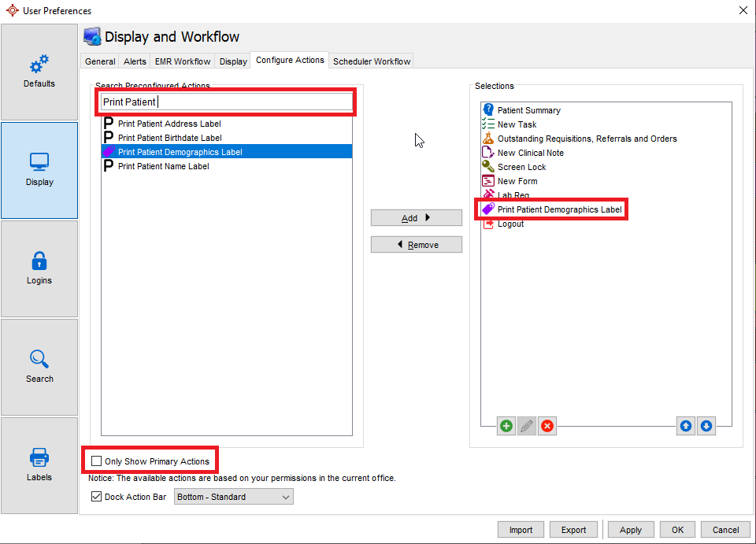Open the Labels printer section

coord(39,464)
